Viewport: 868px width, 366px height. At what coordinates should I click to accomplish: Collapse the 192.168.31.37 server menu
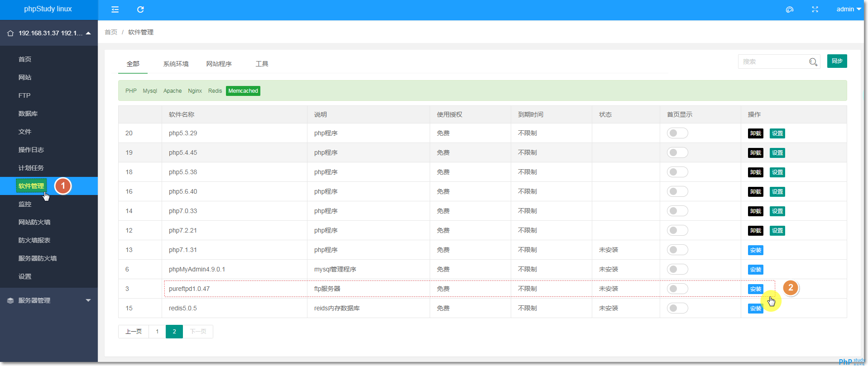(88, 33)
